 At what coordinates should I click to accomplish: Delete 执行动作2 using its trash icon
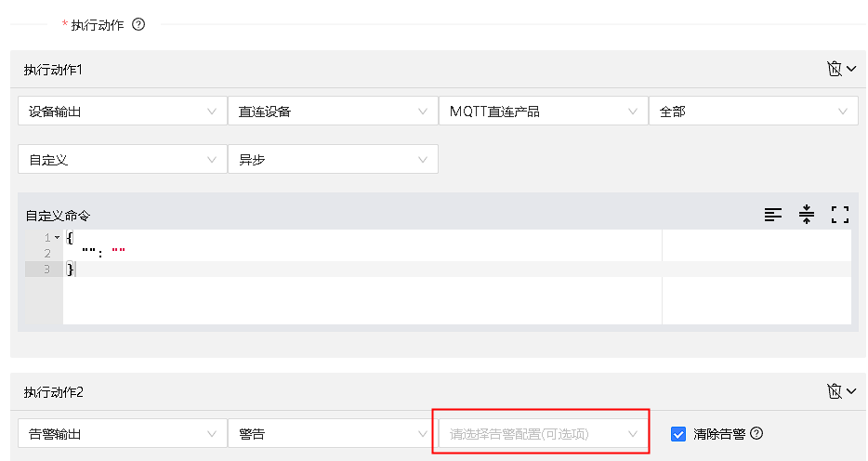(x=834, y=392)
